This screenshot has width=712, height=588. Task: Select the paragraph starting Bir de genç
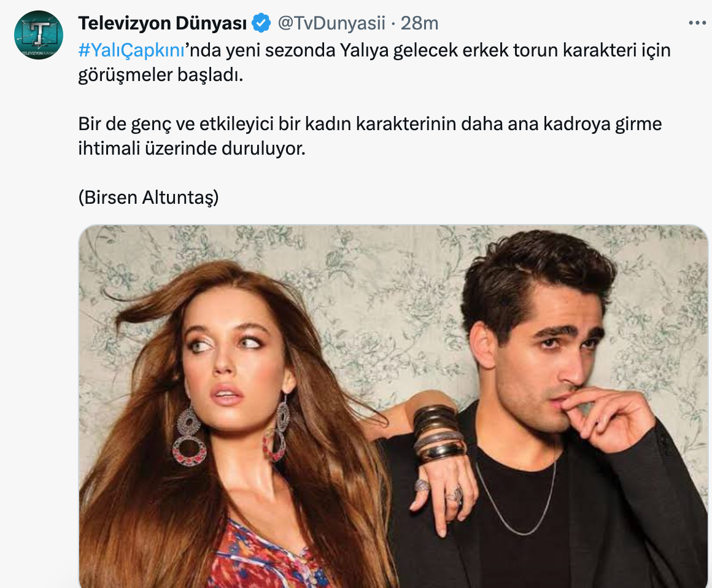point(370,136)
